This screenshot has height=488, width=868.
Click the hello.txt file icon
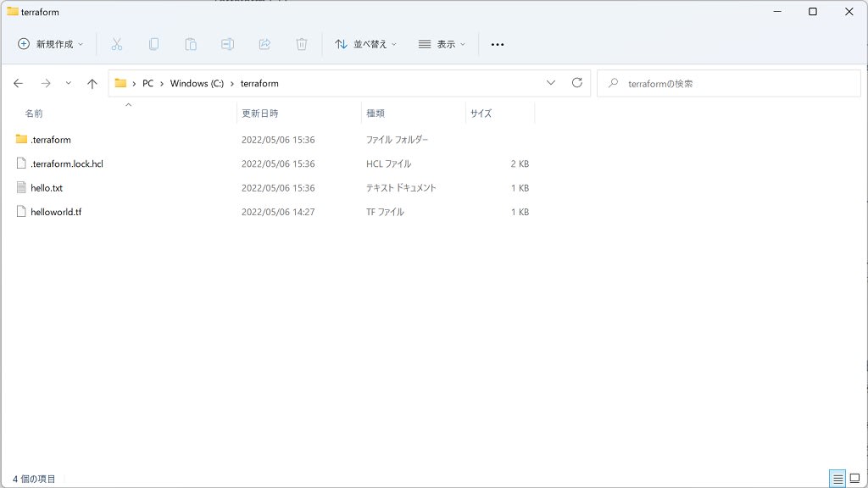[21, 187]
